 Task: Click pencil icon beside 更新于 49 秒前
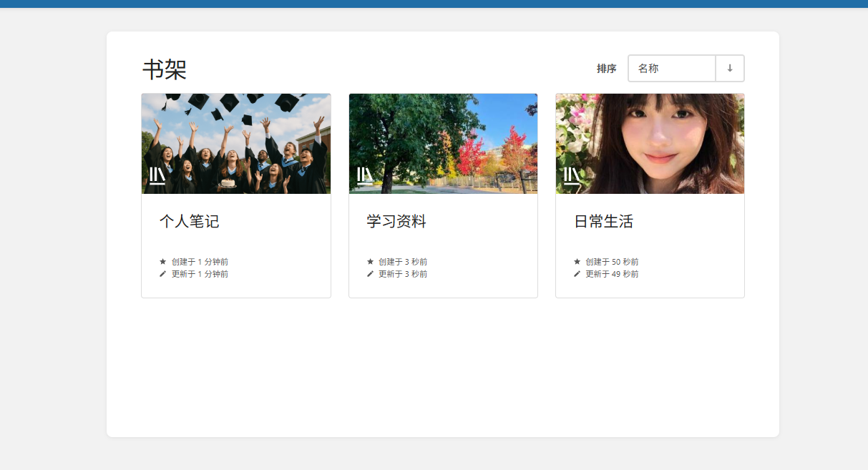pyautogui.click(x=577, y=274)
